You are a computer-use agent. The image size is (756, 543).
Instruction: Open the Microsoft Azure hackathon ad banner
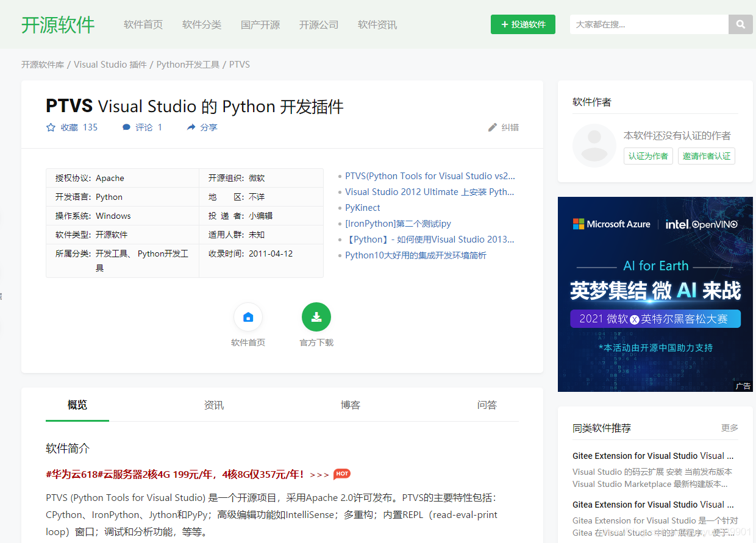point(655,294)
